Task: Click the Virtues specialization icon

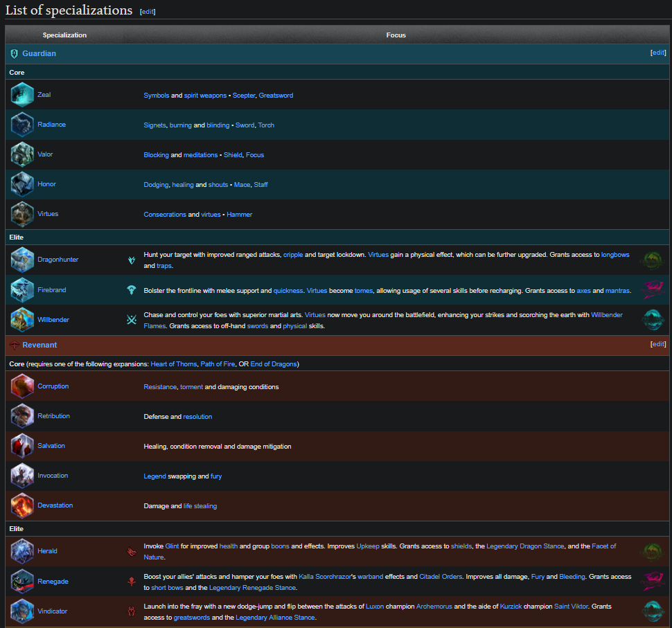Action: 22,214
